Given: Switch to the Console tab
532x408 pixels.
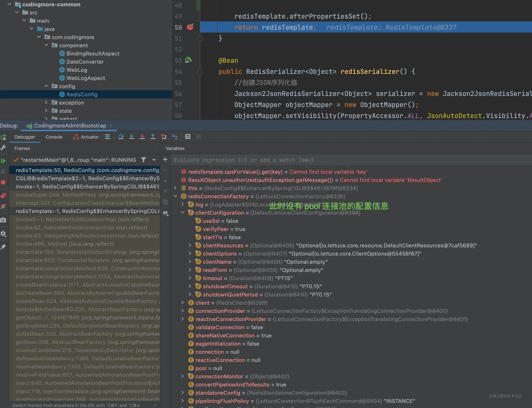Looking at the screenshot, I should pos(54,137).
